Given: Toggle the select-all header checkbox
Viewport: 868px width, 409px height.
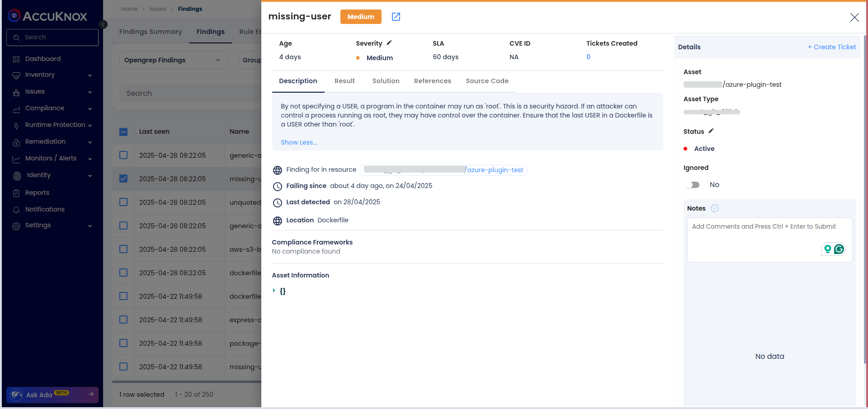Looking at the screenshot, I should click(123, 132).
